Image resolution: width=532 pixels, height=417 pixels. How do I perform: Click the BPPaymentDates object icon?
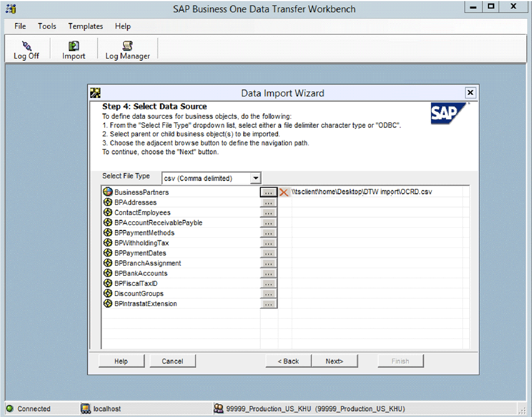tap(108, 253)
